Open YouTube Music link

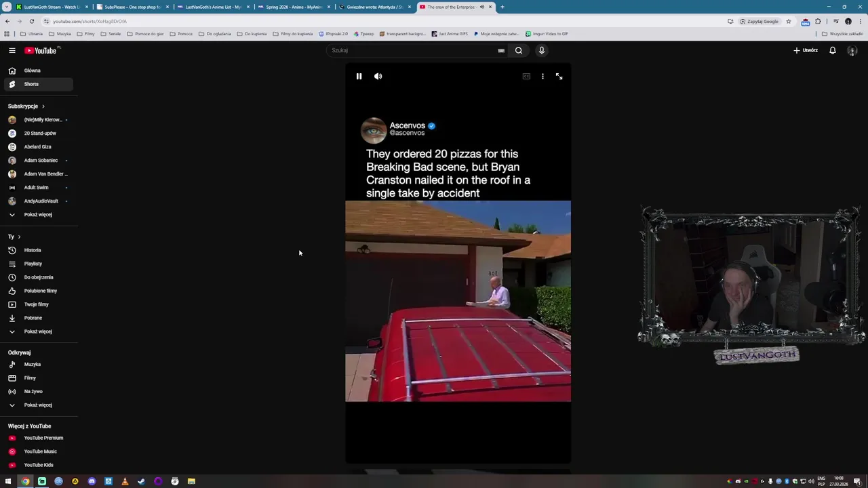click(x=37, y=451)
